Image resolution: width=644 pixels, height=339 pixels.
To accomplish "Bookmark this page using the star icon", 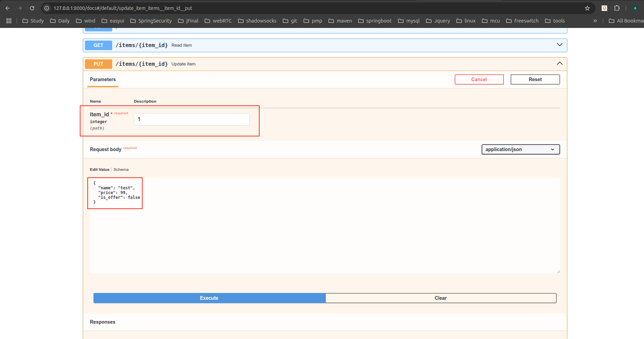I will (587, 8).
